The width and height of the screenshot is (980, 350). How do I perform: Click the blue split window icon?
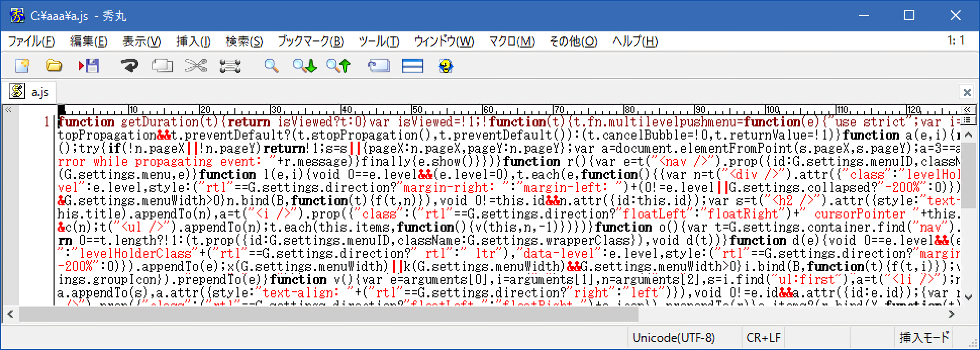click(412, 66)
